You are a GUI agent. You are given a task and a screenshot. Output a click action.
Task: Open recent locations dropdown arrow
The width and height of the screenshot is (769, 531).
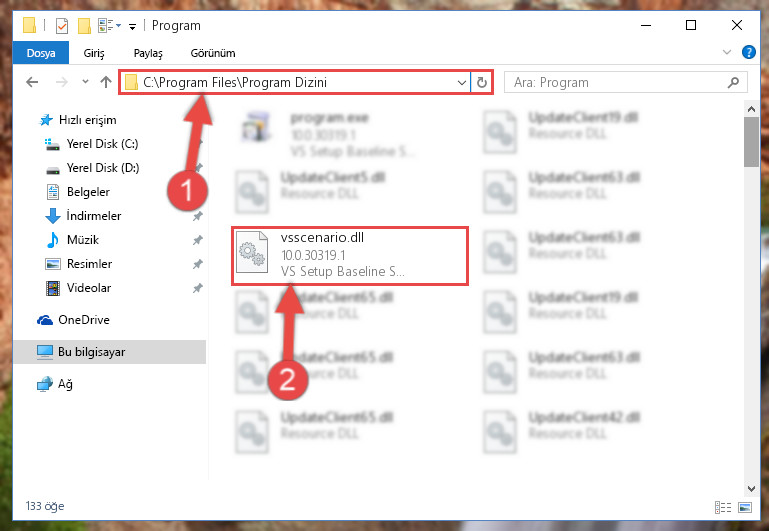85,82
